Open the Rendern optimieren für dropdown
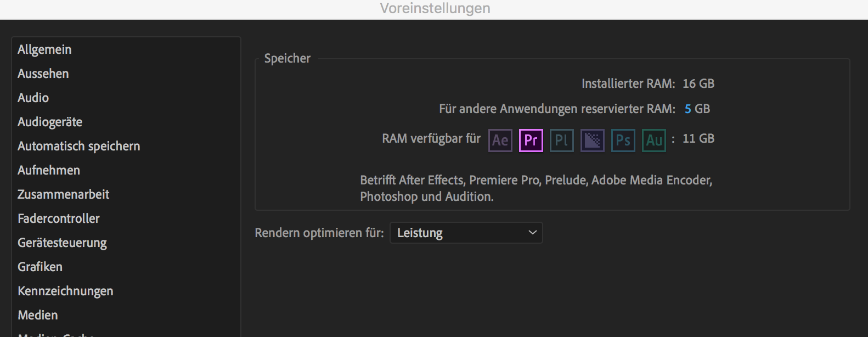The width and height of the screenshot is (868, 337). point(466,233)
